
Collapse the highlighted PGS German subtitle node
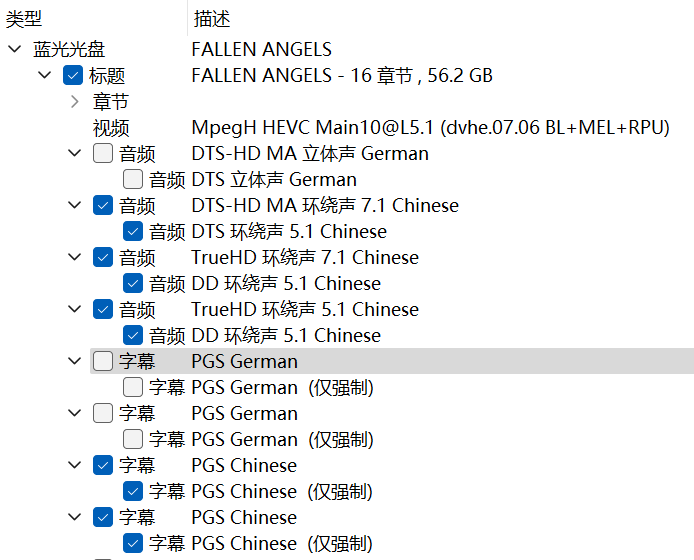point(74,361)
